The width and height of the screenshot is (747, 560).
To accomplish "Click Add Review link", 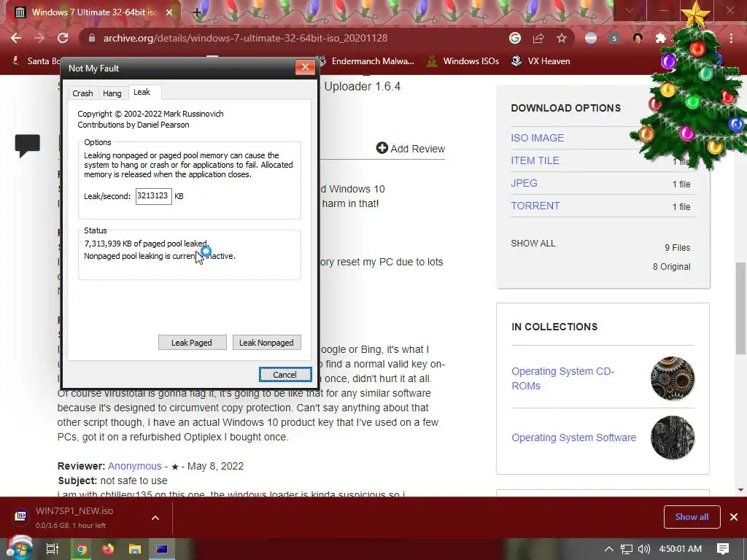I will tap(411, 149).
